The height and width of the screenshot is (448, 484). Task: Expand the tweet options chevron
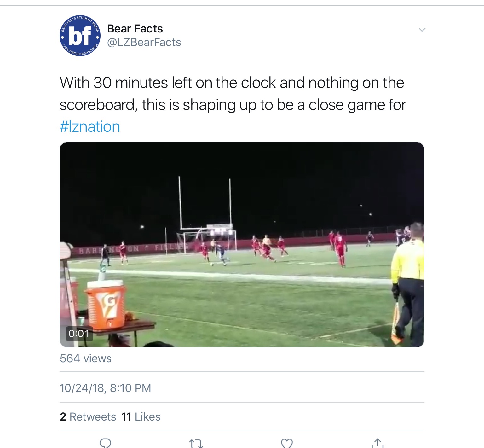click(422, 30)
